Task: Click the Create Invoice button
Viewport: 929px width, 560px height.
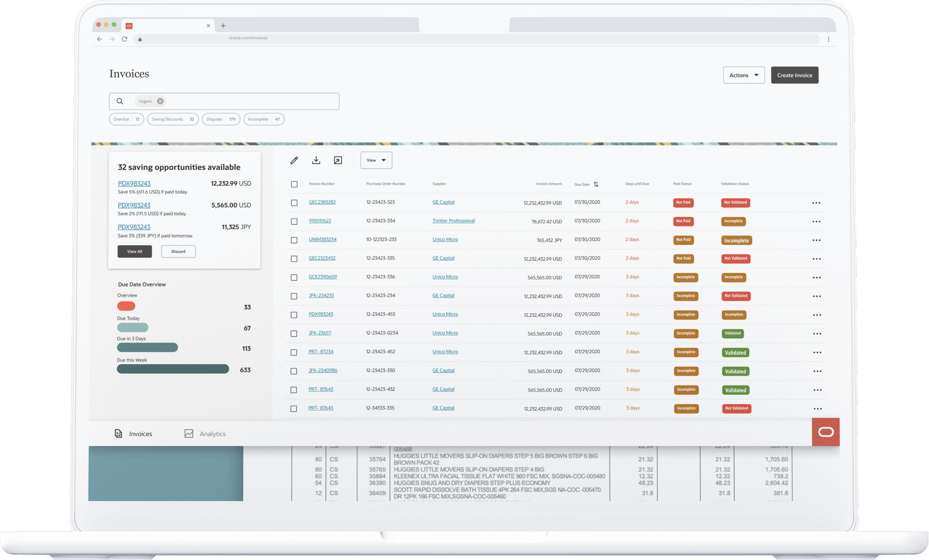Action: point(794,75)
